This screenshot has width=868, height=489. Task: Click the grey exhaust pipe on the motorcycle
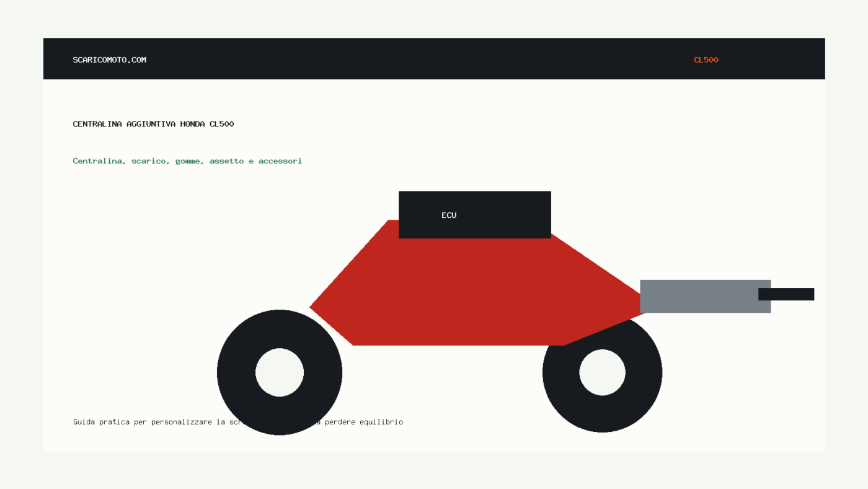705,296
